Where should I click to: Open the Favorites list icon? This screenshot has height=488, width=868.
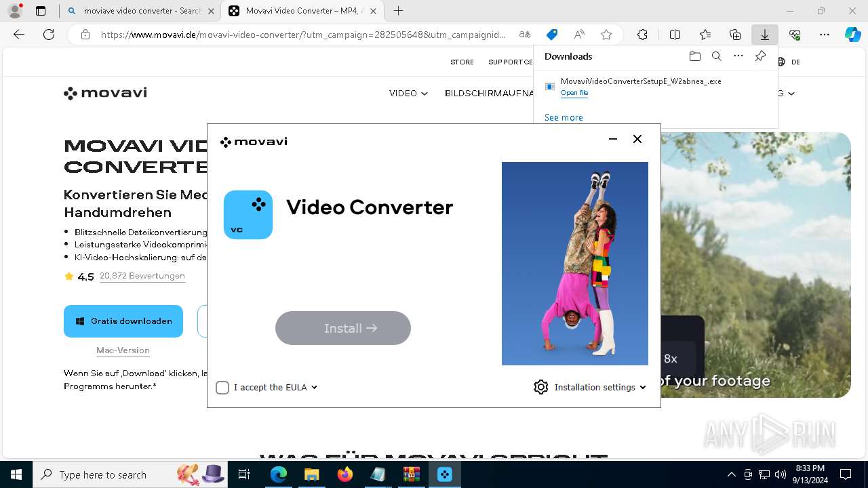(705, 35)
